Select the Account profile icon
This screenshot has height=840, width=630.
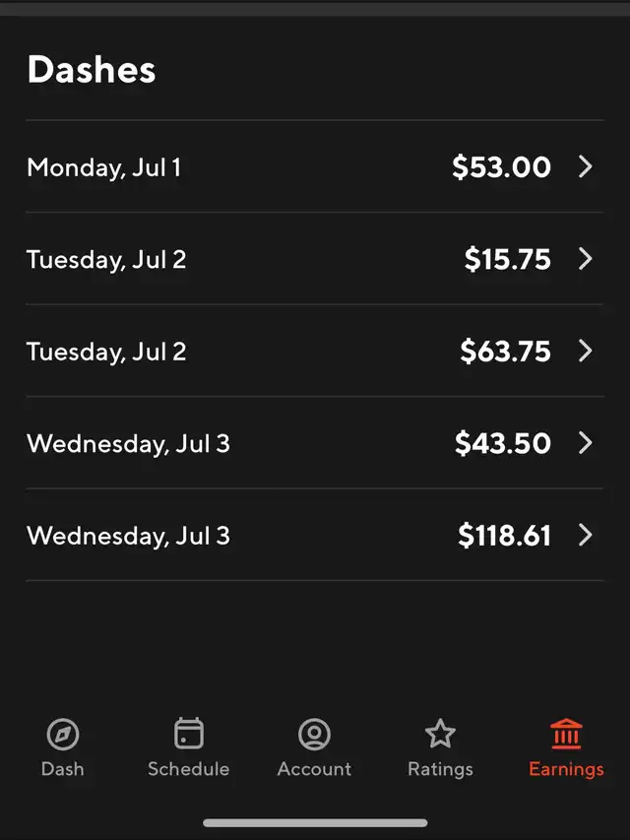(314, 734)
